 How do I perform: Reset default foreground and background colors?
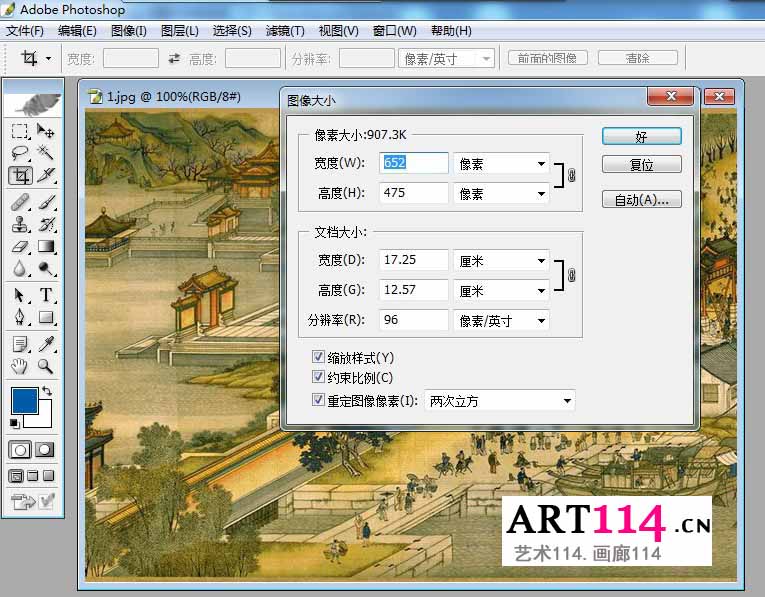pos(14,423)
